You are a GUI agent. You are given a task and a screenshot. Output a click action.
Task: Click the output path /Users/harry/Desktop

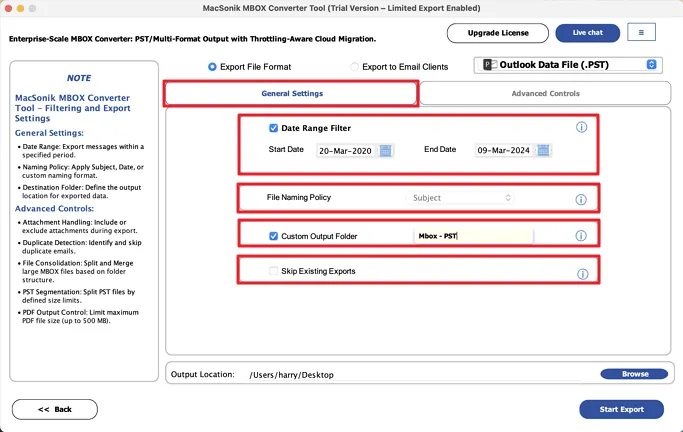(x=291, y=375)
